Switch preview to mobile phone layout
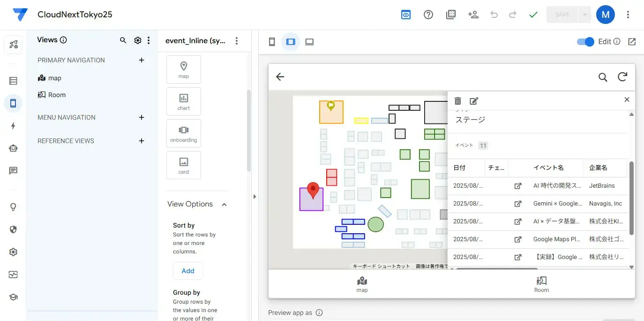Screen dimensions: 644x321 (272, 42)
